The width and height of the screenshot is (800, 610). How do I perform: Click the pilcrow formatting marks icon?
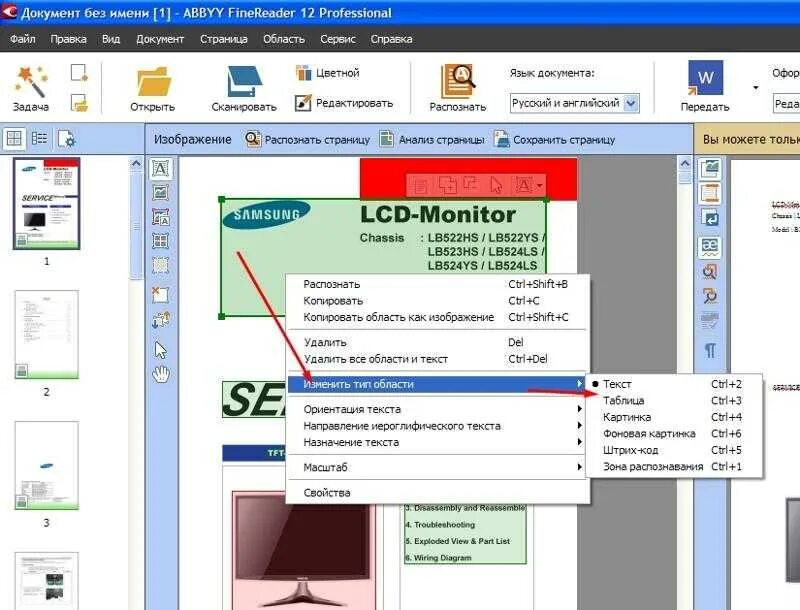710,350
